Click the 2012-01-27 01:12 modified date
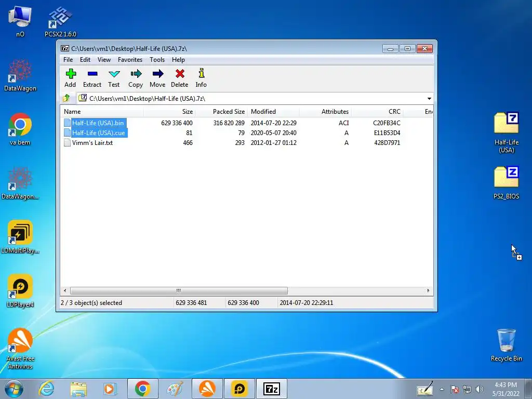The image size is (532, 399). tap(273, 143)
